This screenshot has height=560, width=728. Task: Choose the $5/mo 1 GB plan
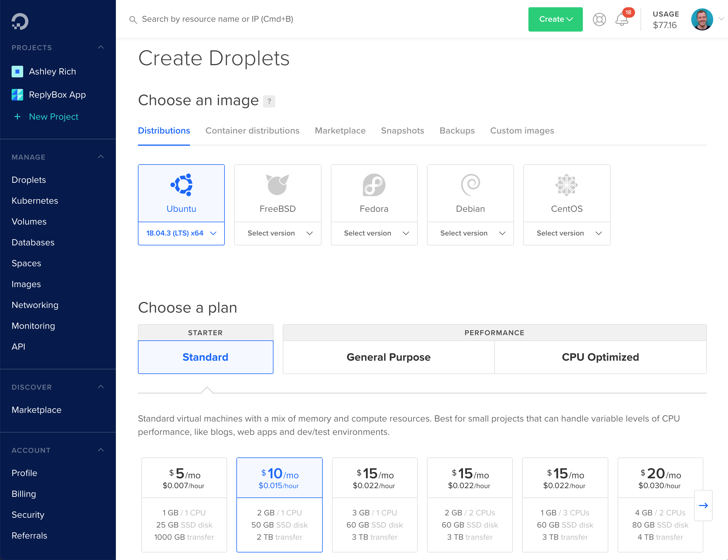pos(184,505)
